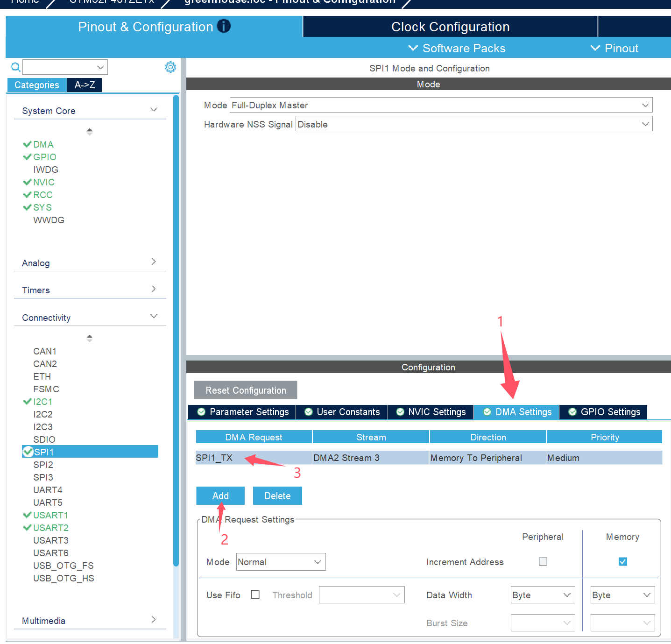Open the Hardware NSS Signal dropdown
671x644 pixels.
click(473, 124)
